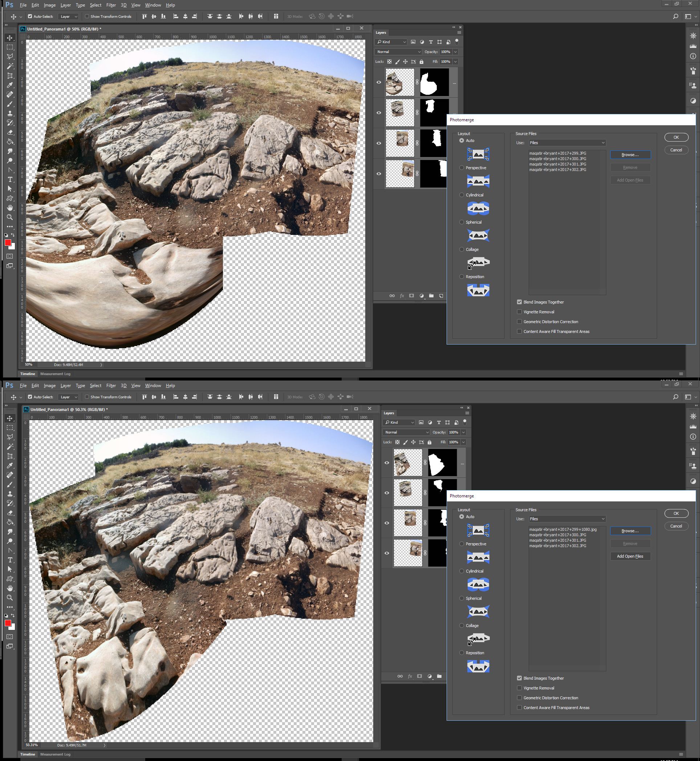The height and width of the screenshot is (761, 700).
Task: Select Dodge tool in lower Photoshop window
Action: pyautogui.click(x=10, y=541)
